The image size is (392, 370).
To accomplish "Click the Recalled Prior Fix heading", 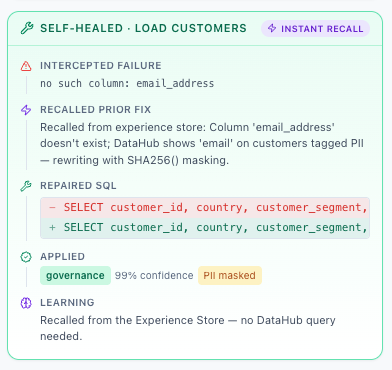I will point(95,110).
